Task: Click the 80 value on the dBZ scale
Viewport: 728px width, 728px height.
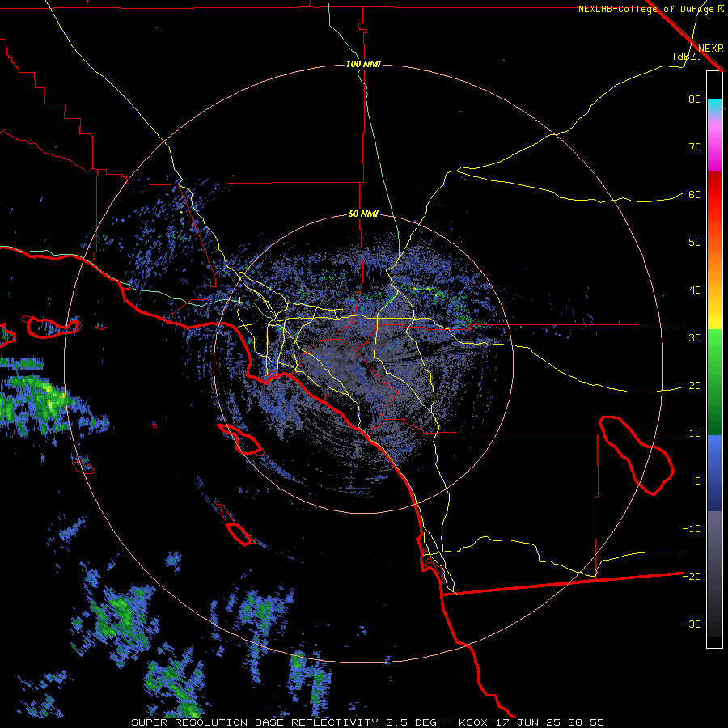Action: click(x=695, y=99)
